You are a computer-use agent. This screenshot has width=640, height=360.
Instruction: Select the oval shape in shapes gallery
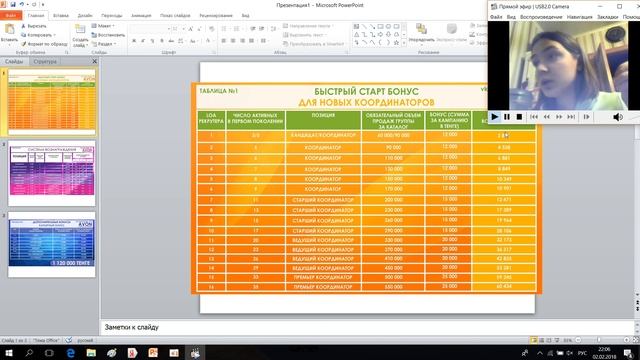click(389, 27)
